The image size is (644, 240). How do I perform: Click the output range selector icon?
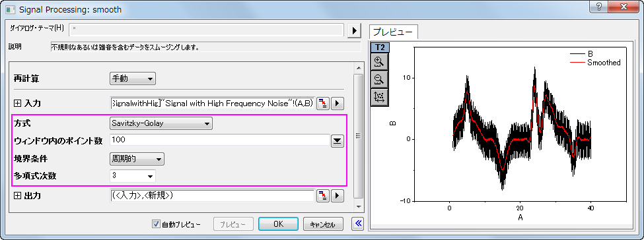(x=323, y=196)
